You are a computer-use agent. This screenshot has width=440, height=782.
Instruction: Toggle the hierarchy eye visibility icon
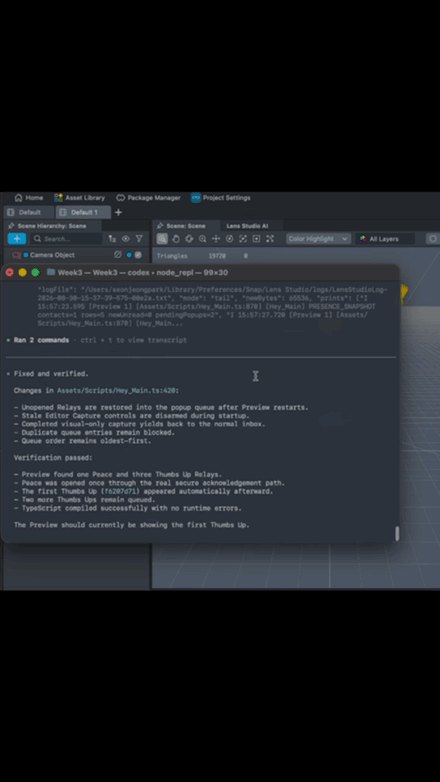tap(126, 238)
